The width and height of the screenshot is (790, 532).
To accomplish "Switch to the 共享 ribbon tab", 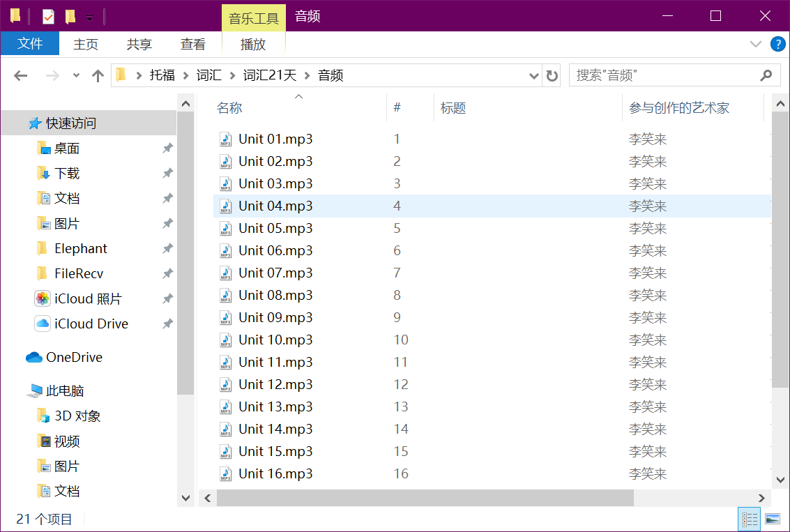I will coord(139,45).
